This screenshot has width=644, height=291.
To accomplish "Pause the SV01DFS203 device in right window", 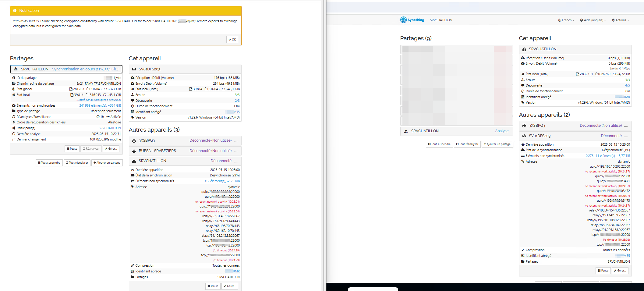I will coord(603,271).
